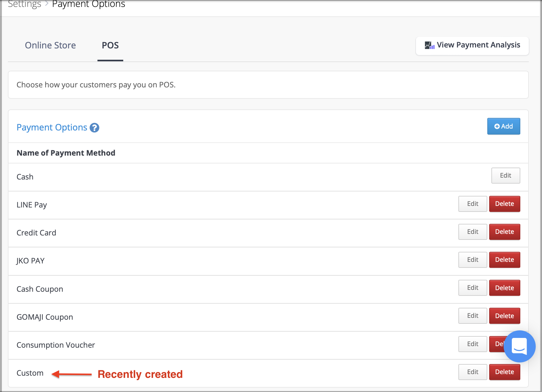Delete the JKO PAY payment option
The width and height of the screenshot is (542, 392).
point(504,260)
